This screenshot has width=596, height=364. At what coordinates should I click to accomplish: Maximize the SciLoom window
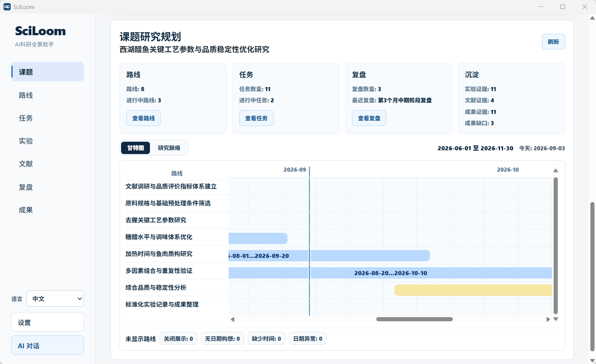pyautogui.click(x=563, y=7)
